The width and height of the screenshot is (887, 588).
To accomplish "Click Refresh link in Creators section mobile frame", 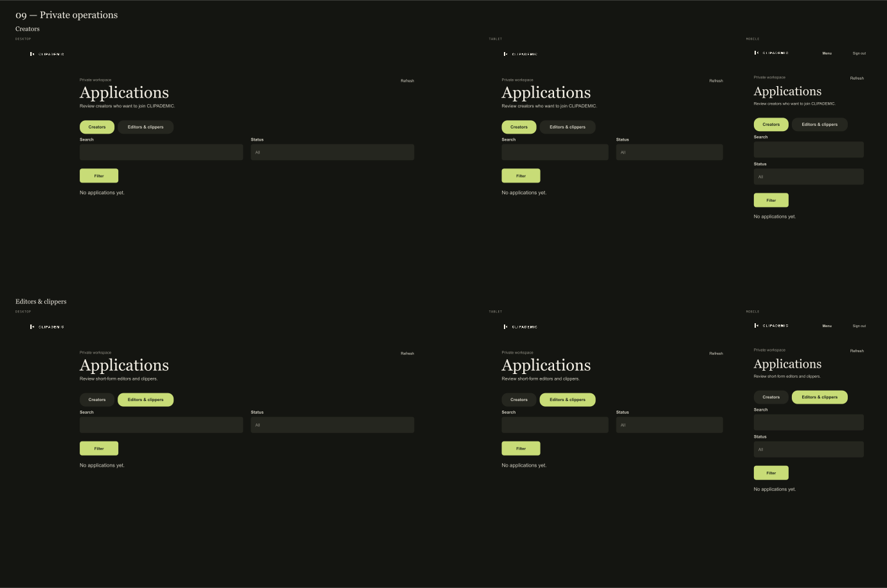I will pos(857,78).
